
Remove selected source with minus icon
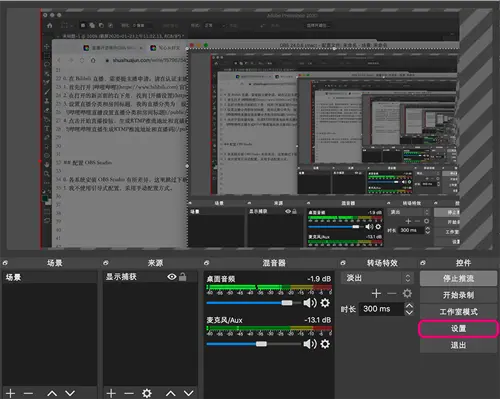coord(129,393)
